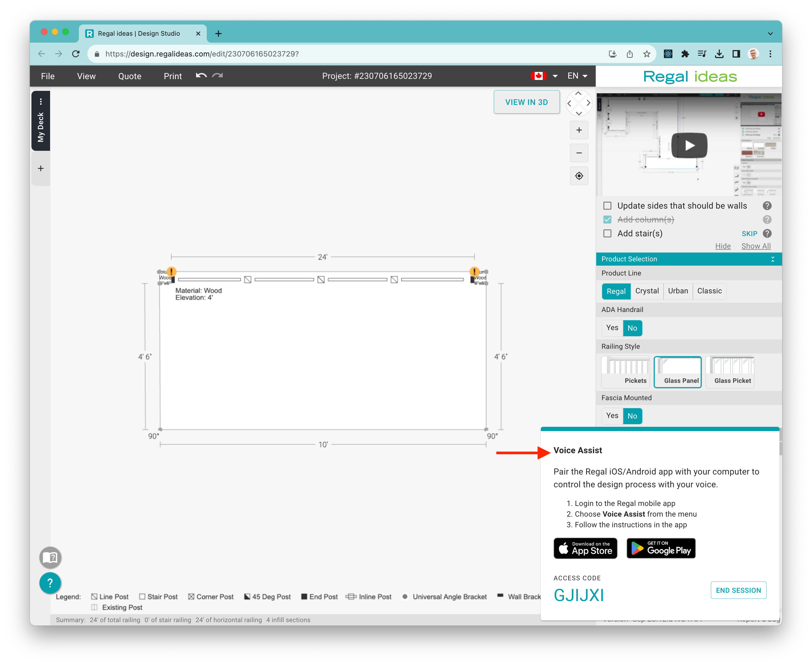Image resolution: width=812 pixels, height=665 pixels.
Task: Zoom in with the plus button
Action: pos(579,130)
